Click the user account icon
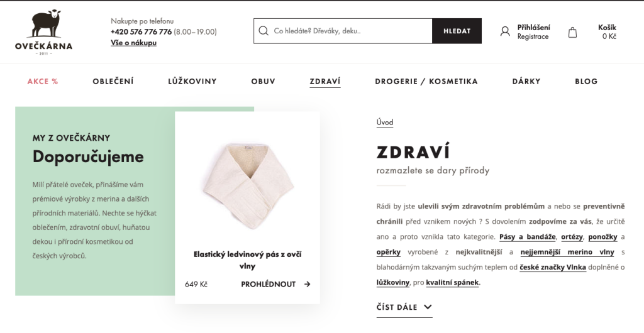644x333 pixels. pyautogui.click(x=505, y=31)
